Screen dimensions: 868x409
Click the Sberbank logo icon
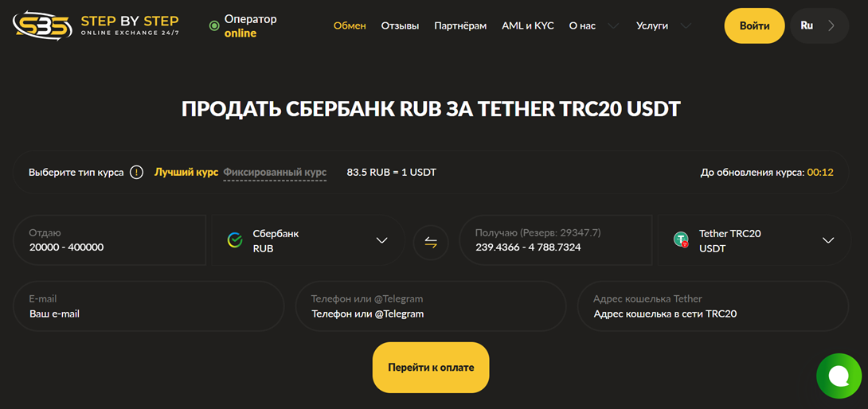pos(235,240)
